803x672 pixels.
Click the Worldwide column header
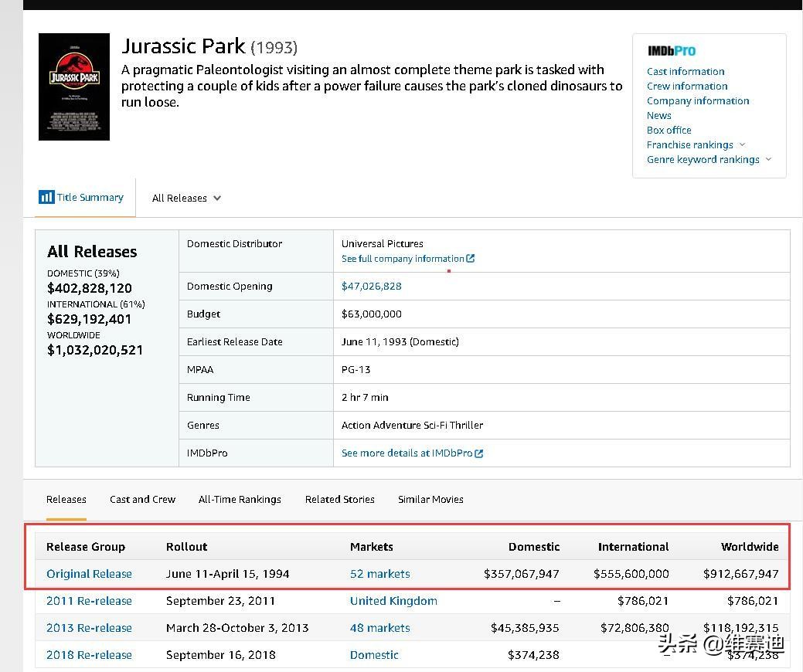(x=750, y=547)
